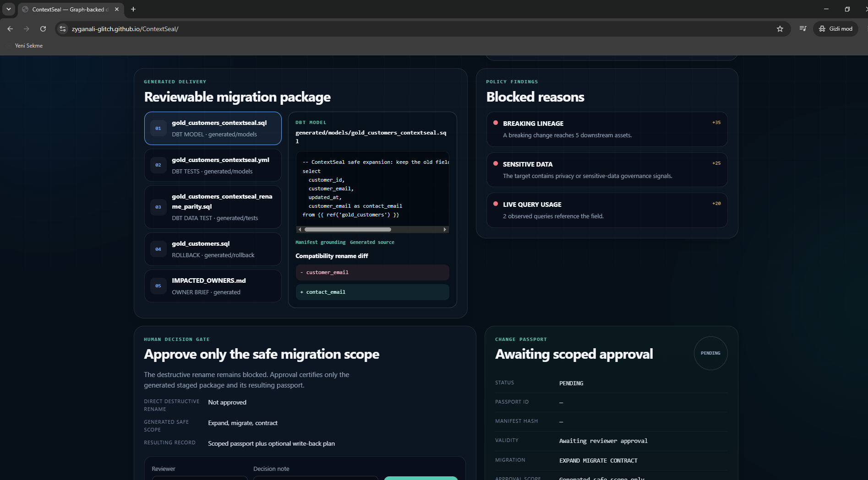
Task: Click the 03 badge on parity test
Action: [x=158, y=207]
